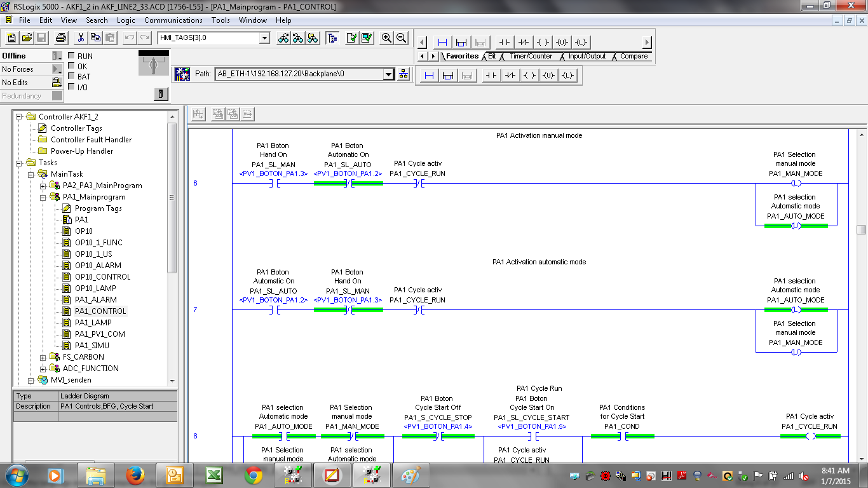Click the Cut scissors icon

tap(81, 38)
